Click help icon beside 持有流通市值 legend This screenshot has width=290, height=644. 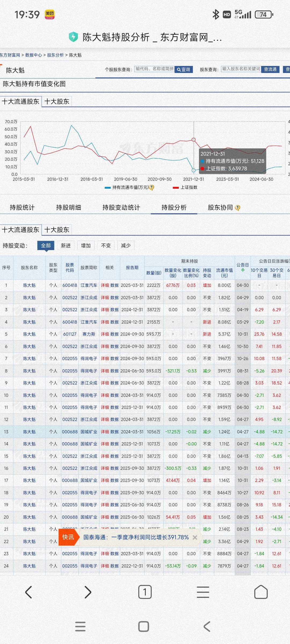pyautogui.click(x=151, y=188)
